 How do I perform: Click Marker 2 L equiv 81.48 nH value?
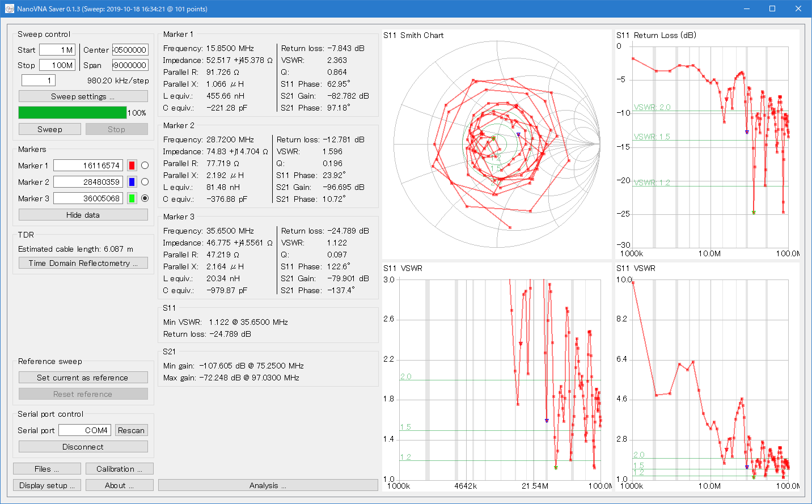point(223,187)
